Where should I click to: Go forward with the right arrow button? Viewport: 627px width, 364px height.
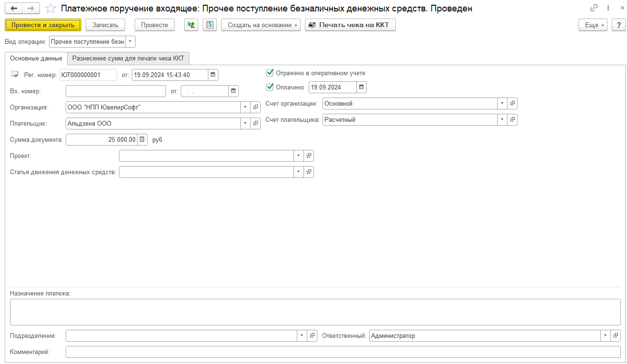coord(30,9)
